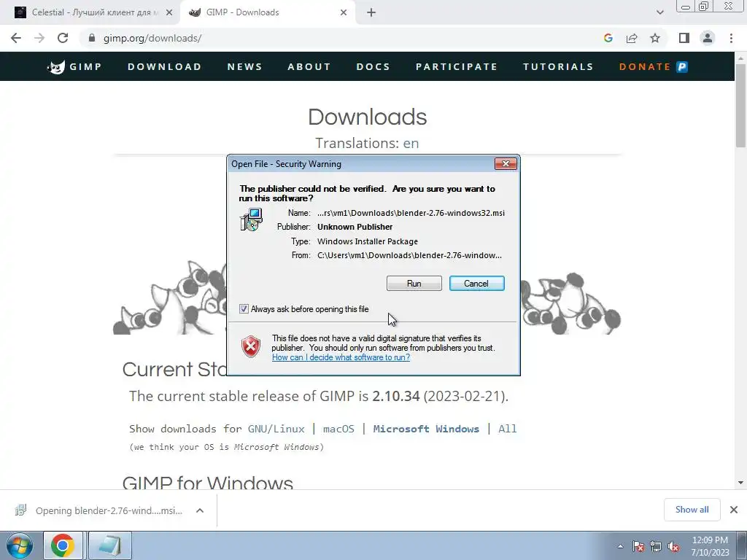Open the ABOUT nav item
747x560 pixels.
point(309,66)
